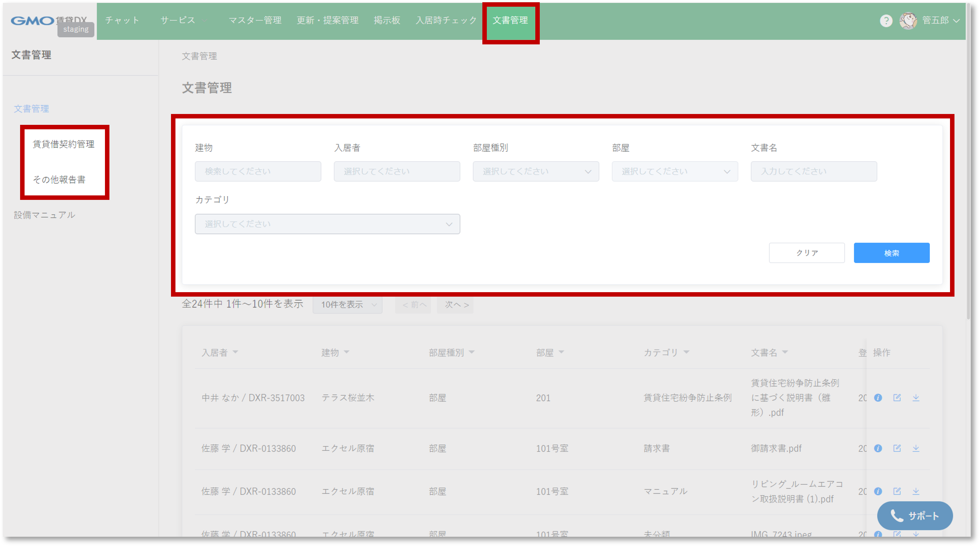Sort table by 入居者 column arrow

click(235, 352)
